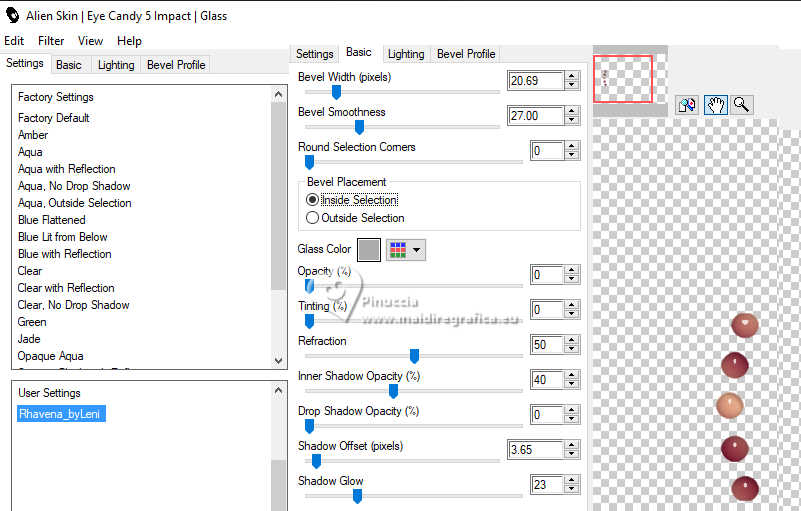This screenshot has width=801, height=511.
Task: Open the Help menu
Action: (129, 41)
